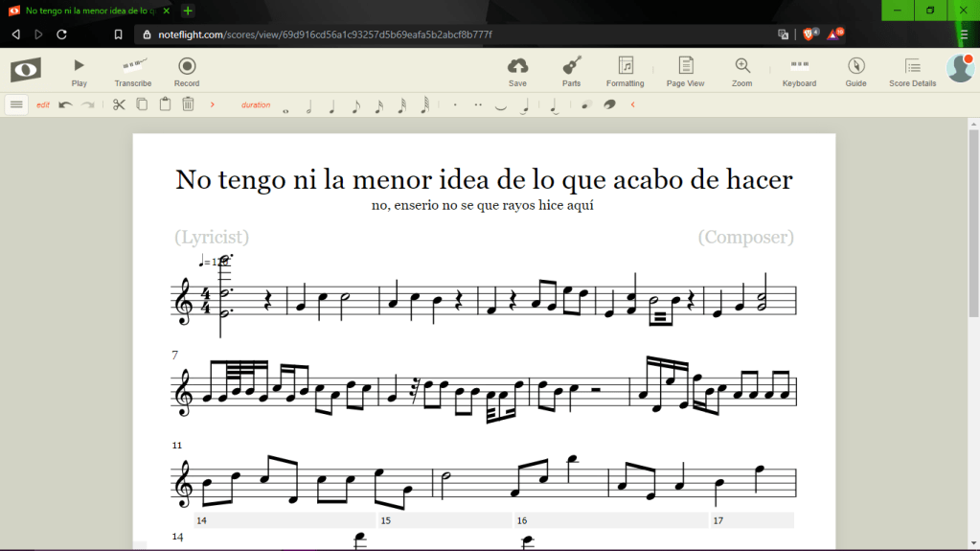Screen dimensions: 980x551
Task: Expand the edit tools section arrow
Action: (x=212, y=104)
